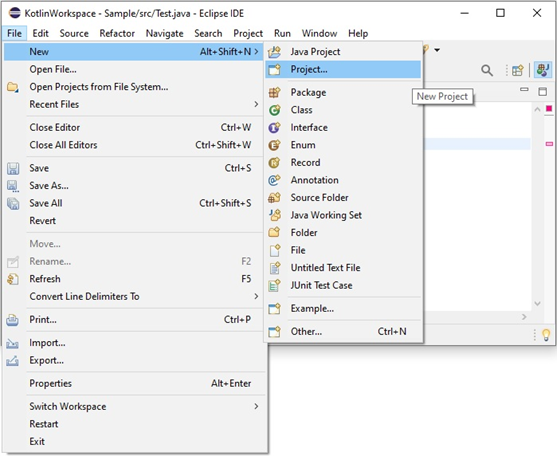The image size is (557, 456).
Task: Open the Example... wizard
Action: pyautogui.click(x=343, y=309)
